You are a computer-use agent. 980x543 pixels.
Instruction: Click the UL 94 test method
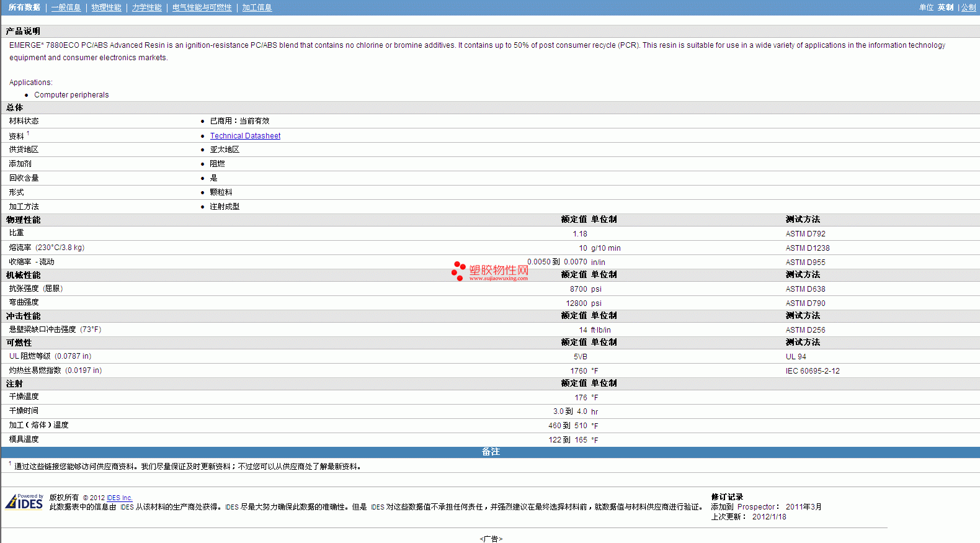click(x=796, y=357)
